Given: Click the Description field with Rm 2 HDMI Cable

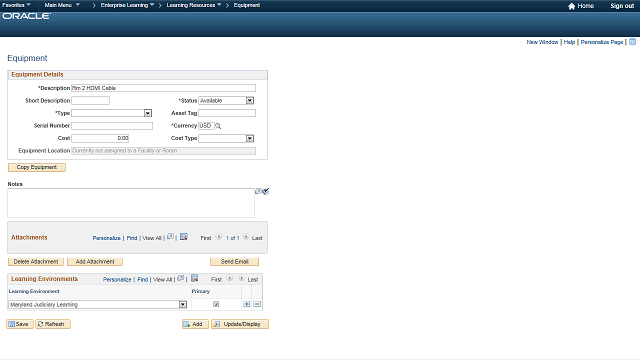Looking at the screenshot, I should pyautogui.click(x=164, y=88).
